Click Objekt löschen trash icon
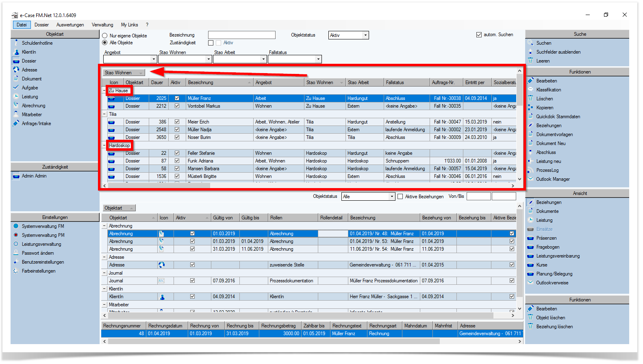 point(530,317)
